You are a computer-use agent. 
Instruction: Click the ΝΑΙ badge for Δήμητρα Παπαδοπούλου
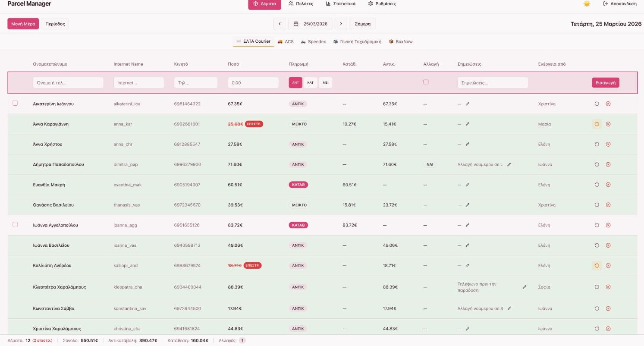coord(430,164)
